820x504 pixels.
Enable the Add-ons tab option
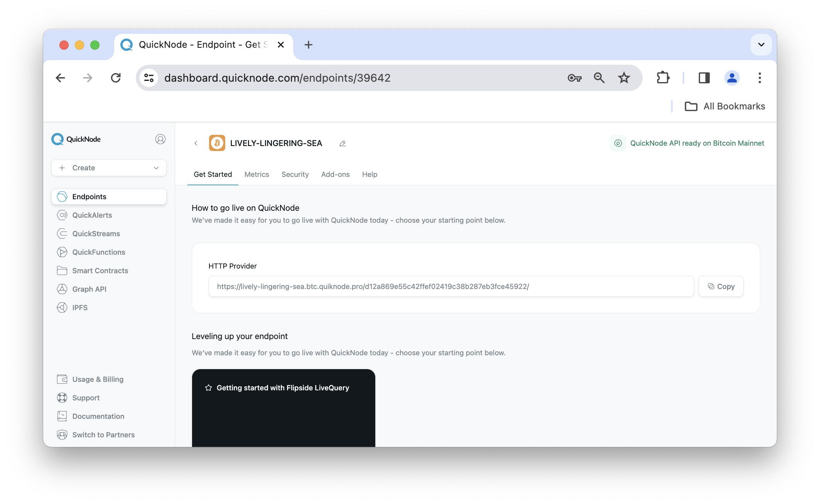(335, 174)
